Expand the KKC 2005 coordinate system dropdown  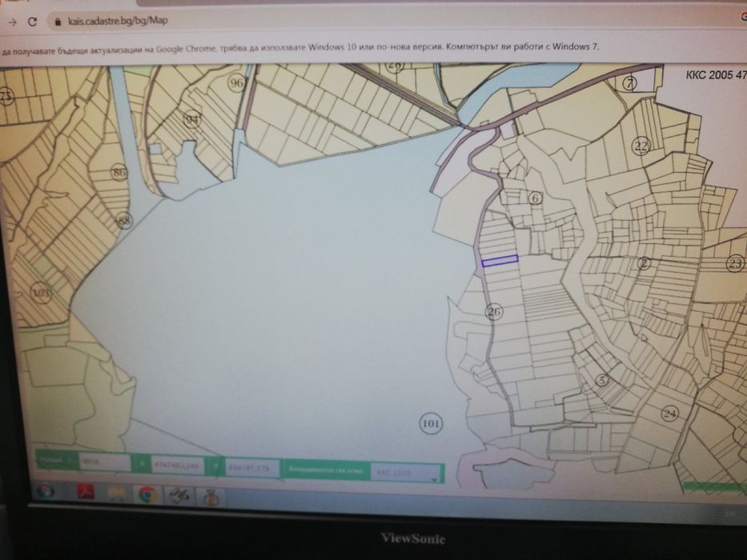[x=407, y=473]
